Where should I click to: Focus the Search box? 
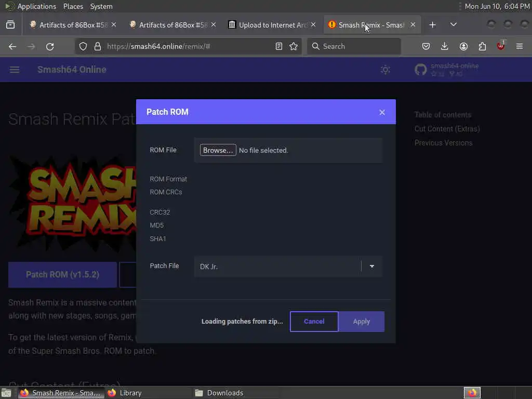coord(354,46)
